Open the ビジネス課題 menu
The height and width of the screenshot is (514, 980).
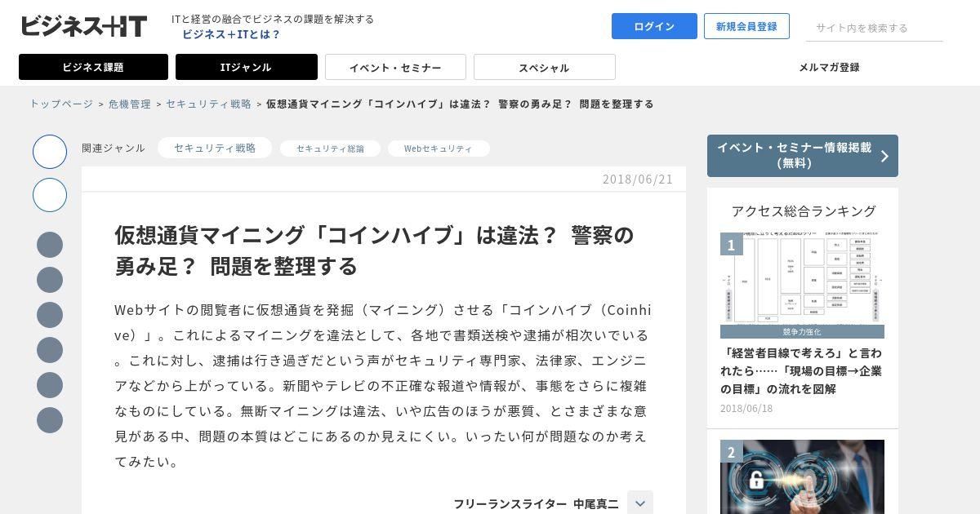coord(93,67)
